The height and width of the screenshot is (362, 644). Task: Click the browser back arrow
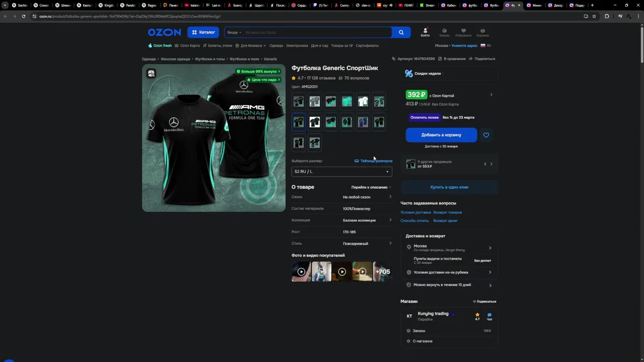[x=5, y=16]
